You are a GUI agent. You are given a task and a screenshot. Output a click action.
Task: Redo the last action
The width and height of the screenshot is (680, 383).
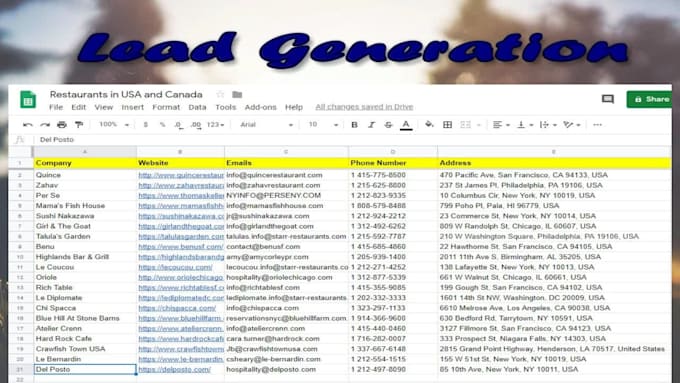point(45,125)
